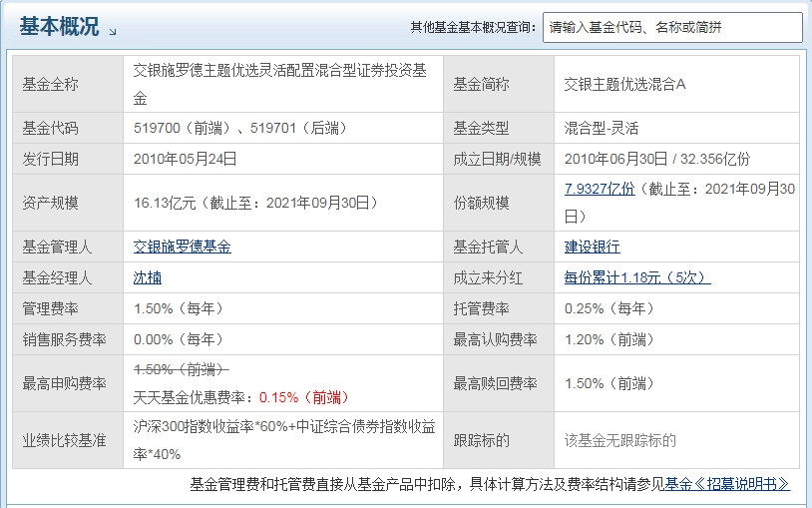Click the 该基金无跟踪标的 value
812x508 pixels.
coord(619,440)
